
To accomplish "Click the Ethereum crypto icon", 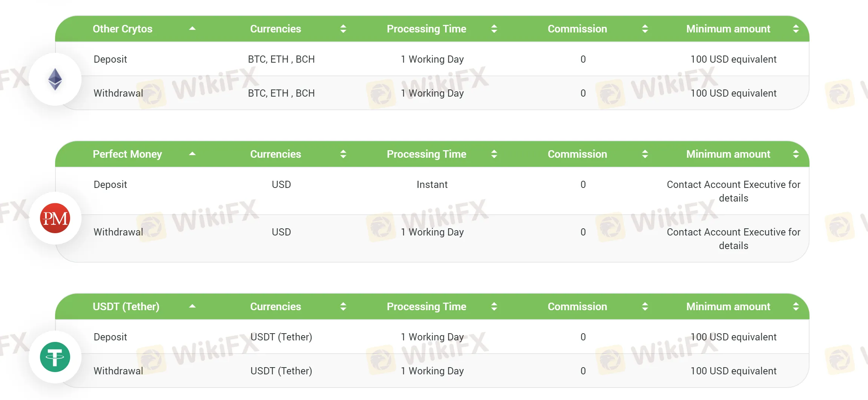I will [x=55, y=80].
